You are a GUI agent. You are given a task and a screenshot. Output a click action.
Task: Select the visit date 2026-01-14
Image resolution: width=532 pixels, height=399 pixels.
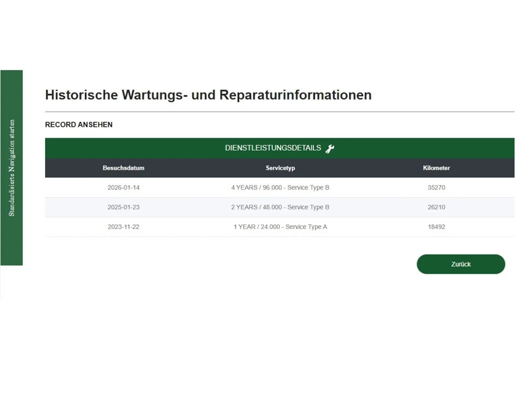click(123, 188)
